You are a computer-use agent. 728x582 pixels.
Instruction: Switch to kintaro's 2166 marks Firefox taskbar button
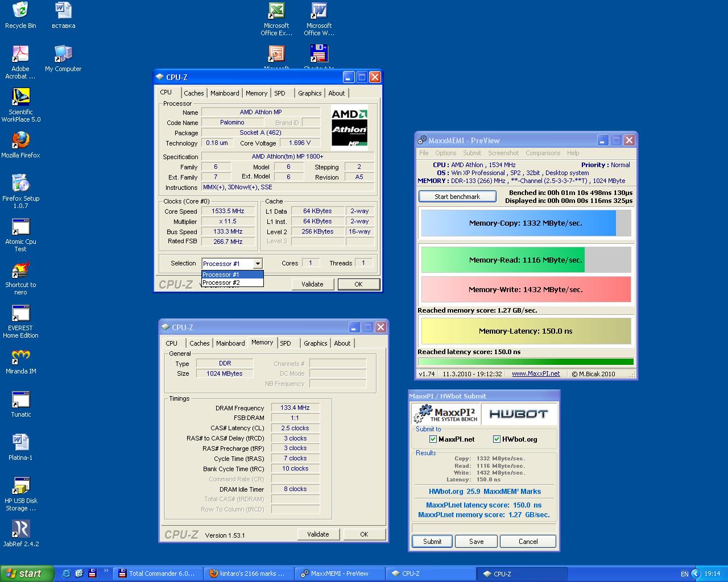249,573
